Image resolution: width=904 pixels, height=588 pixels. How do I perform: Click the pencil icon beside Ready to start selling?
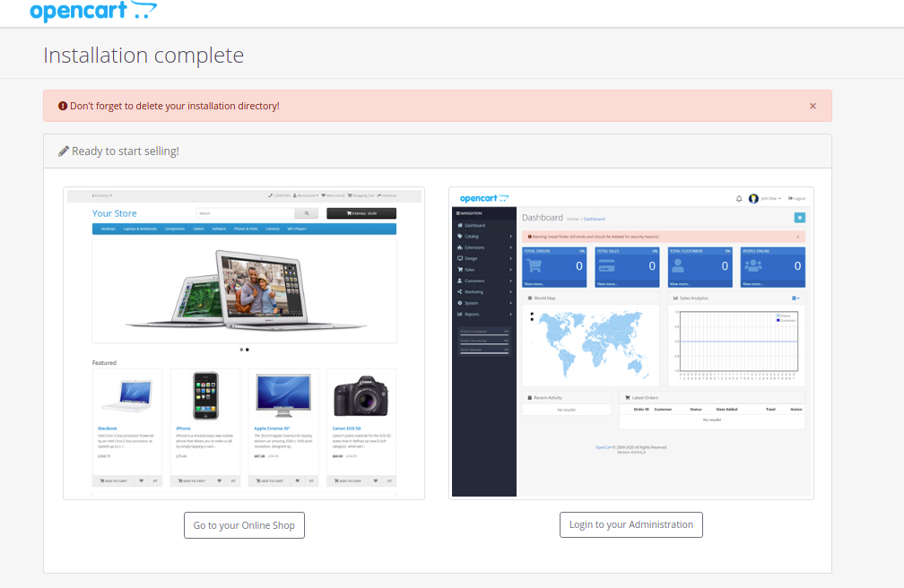coord(64,151)
